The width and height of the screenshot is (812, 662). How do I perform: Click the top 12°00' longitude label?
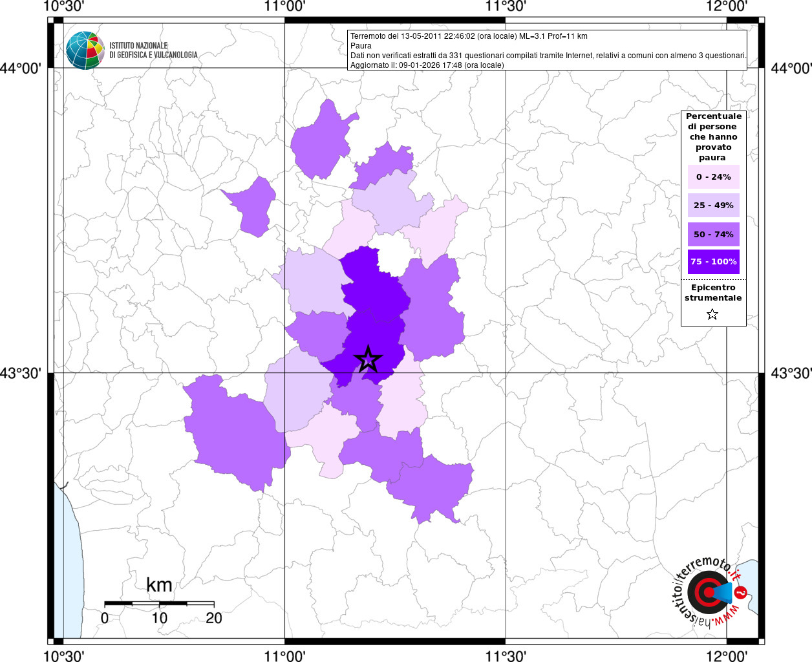pos(727,7)
